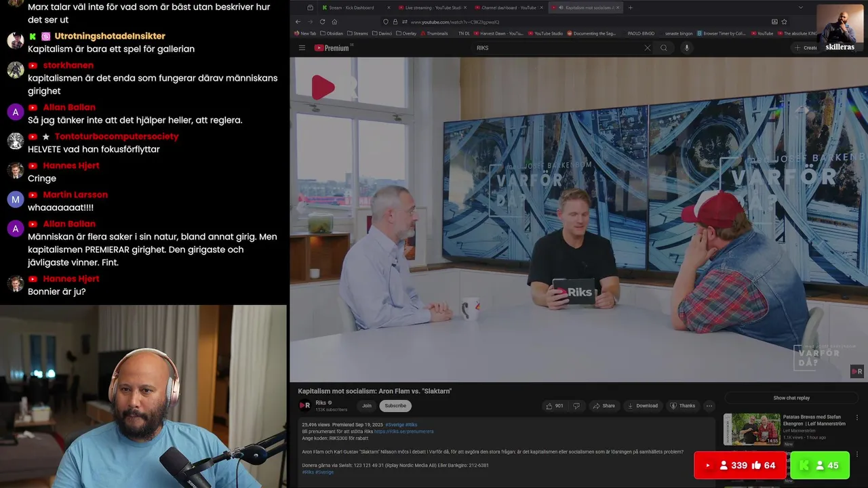This screenshot has height=488, width=868.
Task: Run search with the magnifier icon
Action: point(664,47)
